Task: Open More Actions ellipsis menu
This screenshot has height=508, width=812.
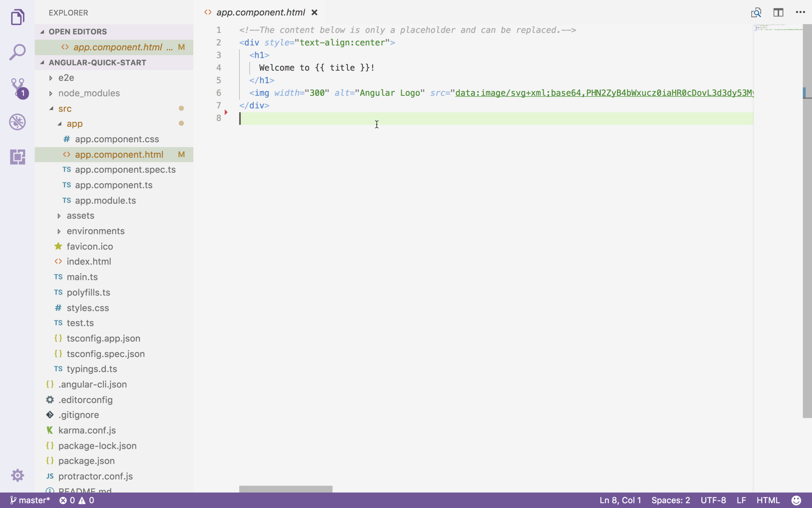Action: coord(800,12)
